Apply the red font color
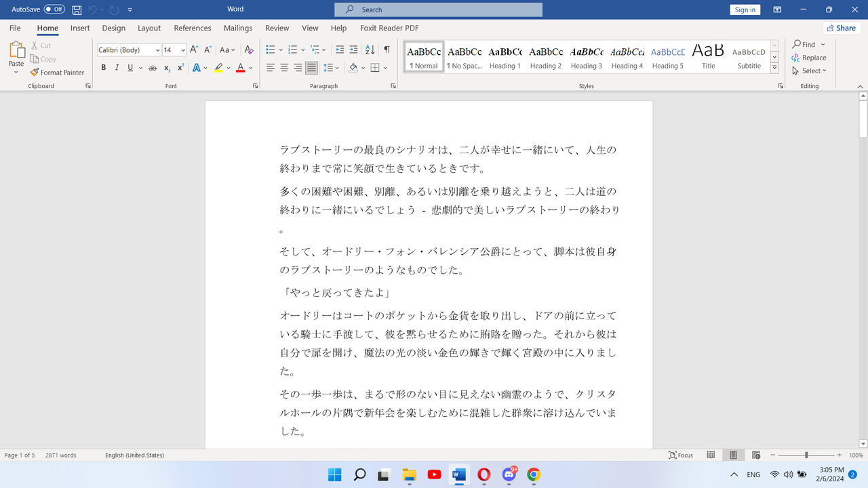868x488 pixels. click(240, 68)
